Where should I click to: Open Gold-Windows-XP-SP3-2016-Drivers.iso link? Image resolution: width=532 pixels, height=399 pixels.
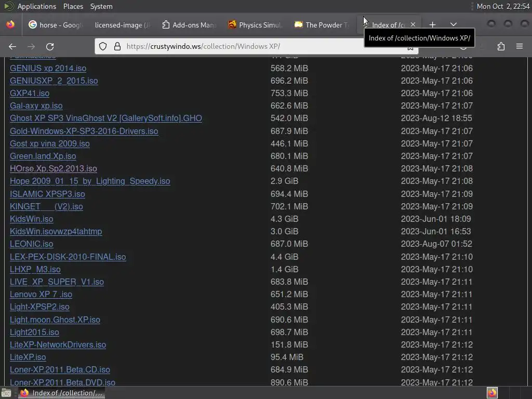tap(84, 131)
